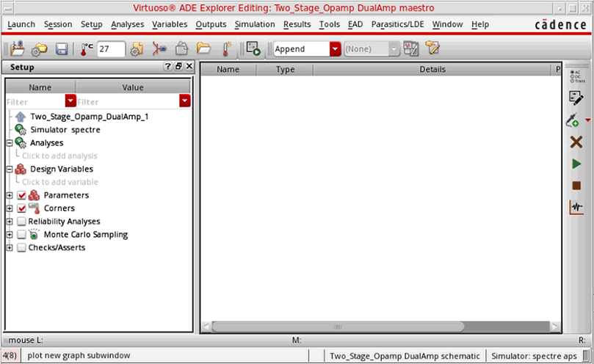Screen dimensions: 594x364
Task: Open the Session menu
Action: pyautogui.click(x=58, y=24)
